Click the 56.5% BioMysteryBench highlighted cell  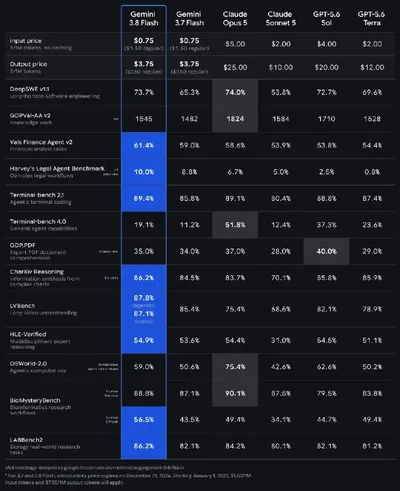click(x=144, y=420)
